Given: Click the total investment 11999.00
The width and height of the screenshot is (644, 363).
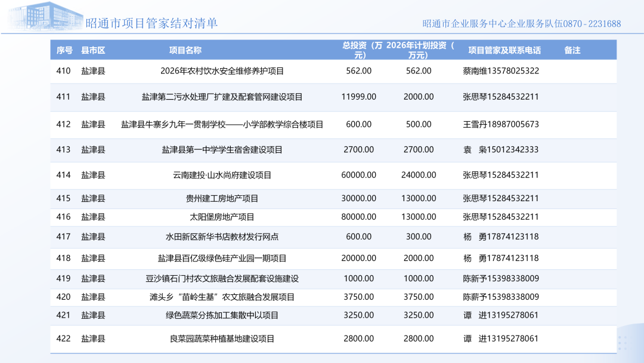Looking at the screenshot, I should tap(358, 97).
